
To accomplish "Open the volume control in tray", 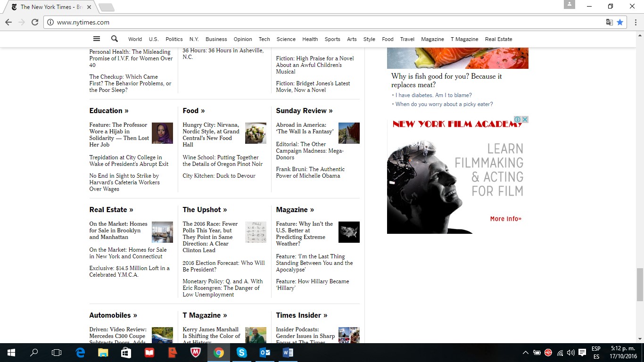I will 570,353.
